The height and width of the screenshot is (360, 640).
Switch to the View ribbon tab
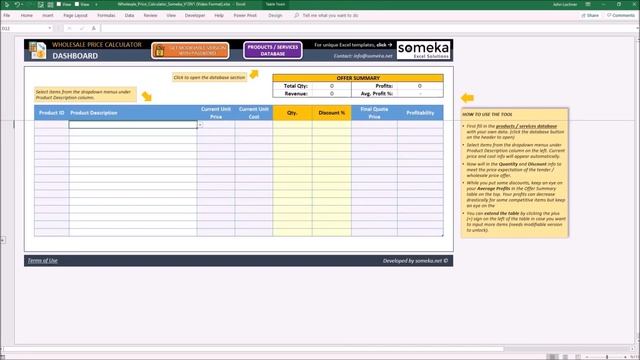click(171, 15)
